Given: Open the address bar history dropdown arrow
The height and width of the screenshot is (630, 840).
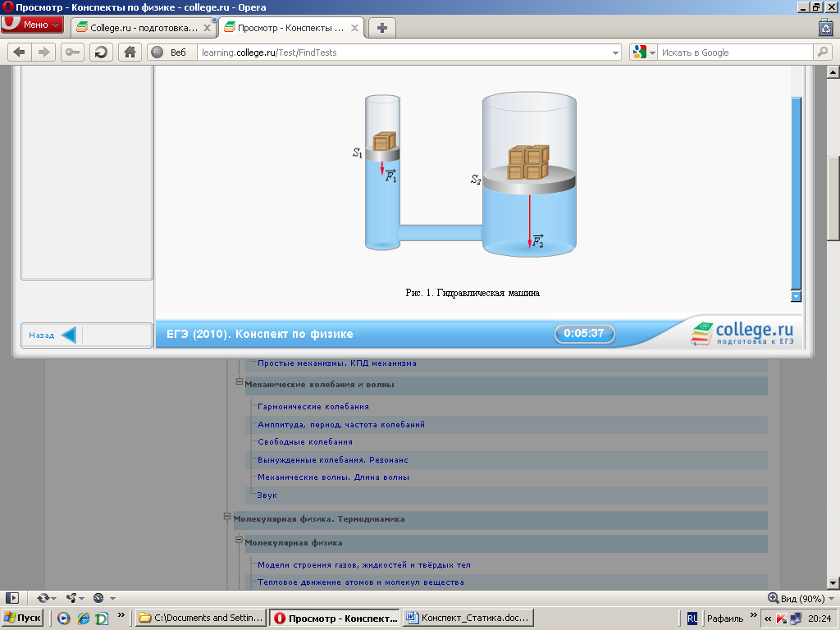Looking at the screenshot, I should tap(615, 52).
